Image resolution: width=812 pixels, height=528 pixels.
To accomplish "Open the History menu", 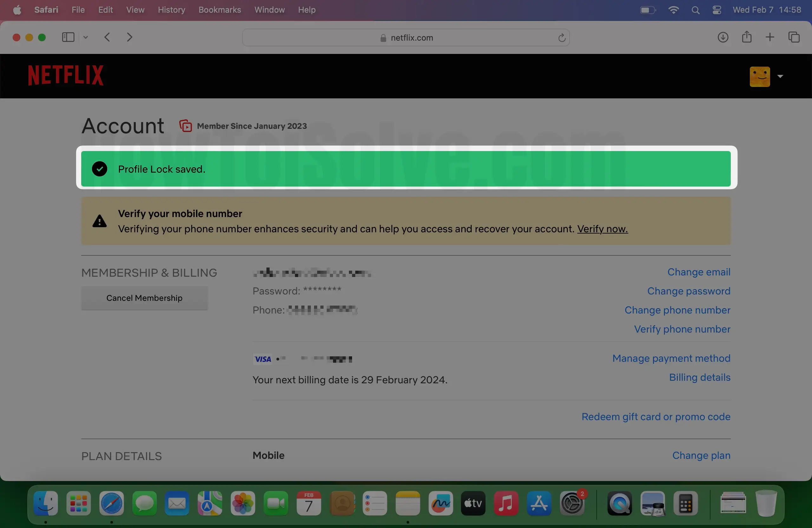I will pyautogui.click(x=171, y=10).
